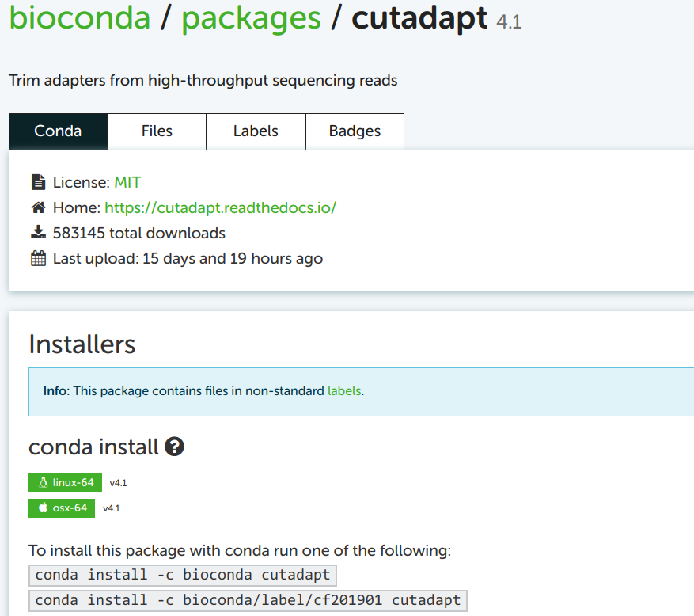Image resolution: width=694 pixels, height=616 pixels.
Task: Click the Home house icon
Action: pyautogui.click(x=39, y=207)
